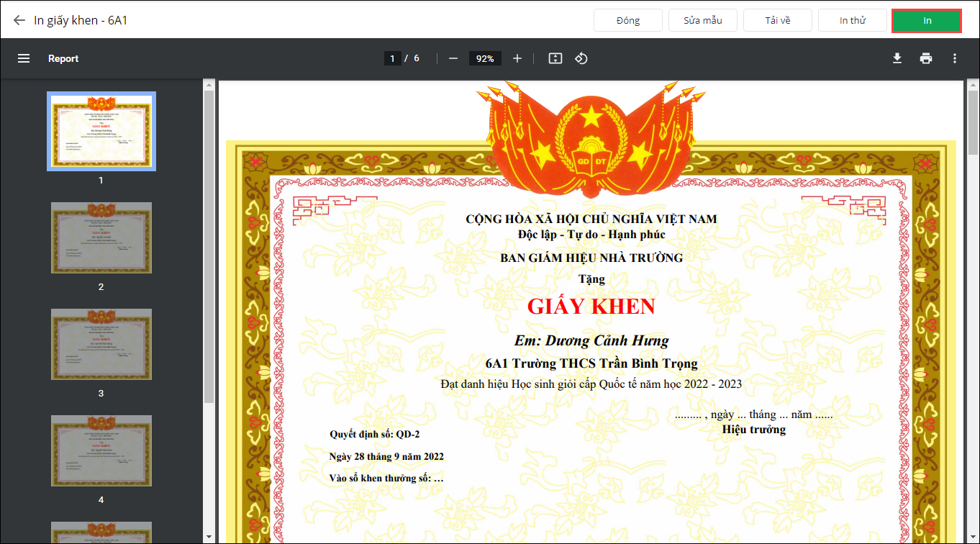Select page 1 thumbnail
980x544 pixels.
click(101, 131)
